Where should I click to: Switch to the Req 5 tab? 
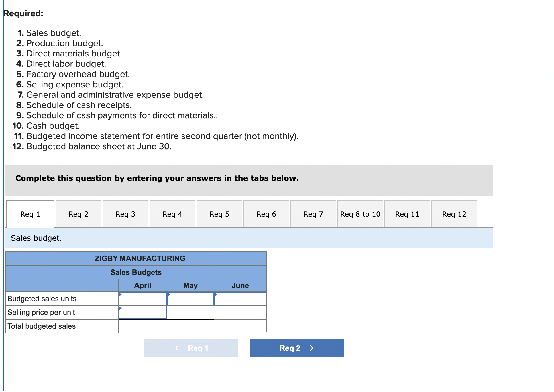coord(219,214)
